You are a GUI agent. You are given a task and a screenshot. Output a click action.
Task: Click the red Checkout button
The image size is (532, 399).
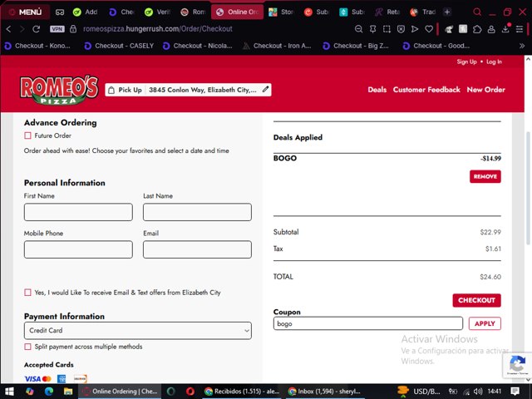(476, 300)
